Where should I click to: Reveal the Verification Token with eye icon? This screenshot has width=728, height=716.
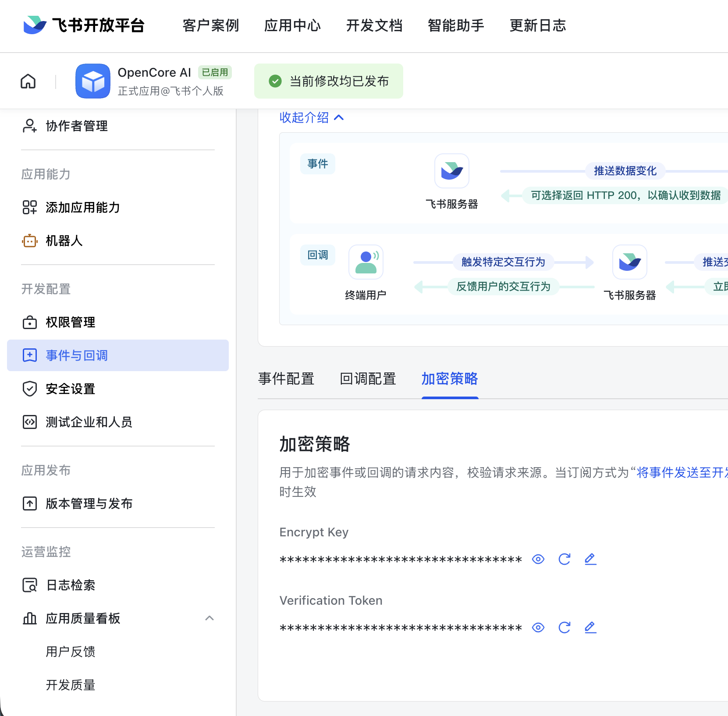coord(538,627)
